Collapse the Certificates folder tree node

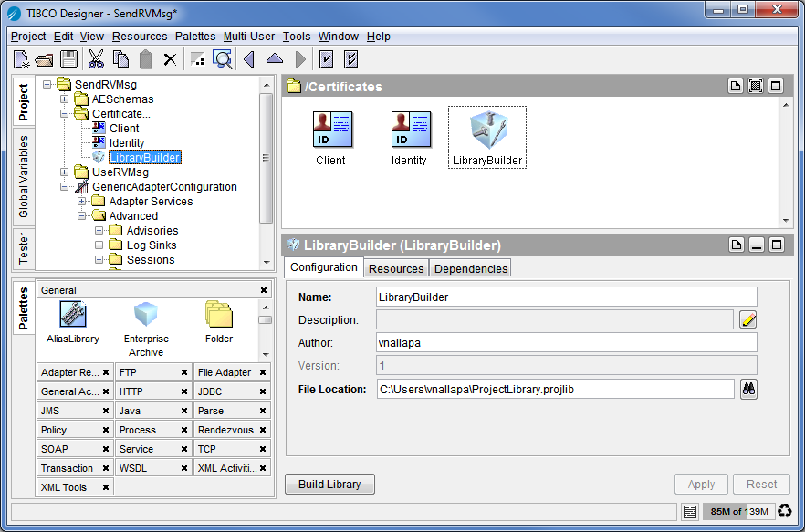[65, 114]
